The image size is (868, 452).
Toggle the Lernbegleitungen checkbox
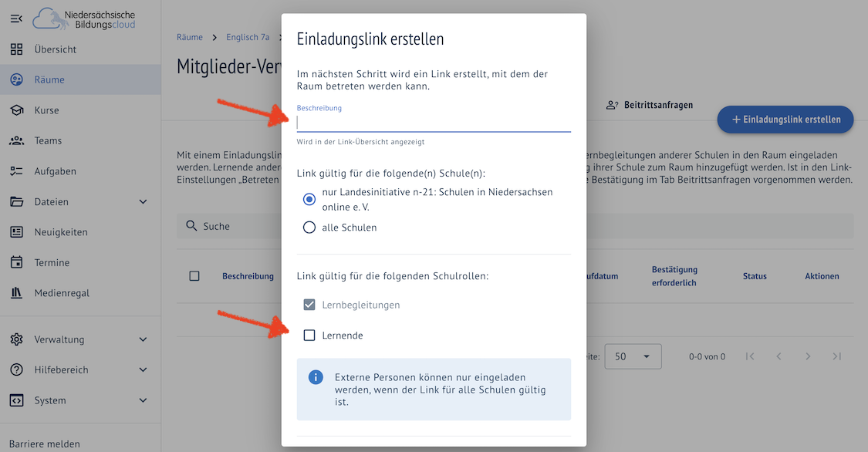tap(309, 305)
